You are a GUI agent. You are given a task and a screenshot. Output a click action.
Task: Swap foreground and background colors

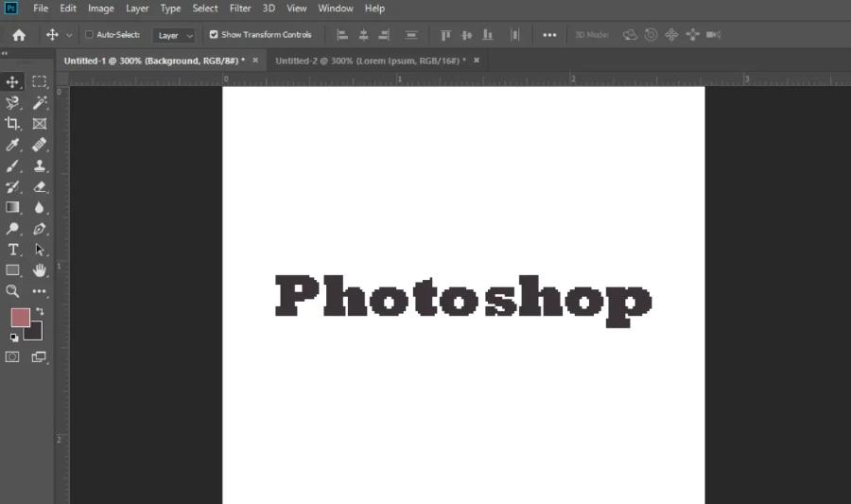click(40, 311)
